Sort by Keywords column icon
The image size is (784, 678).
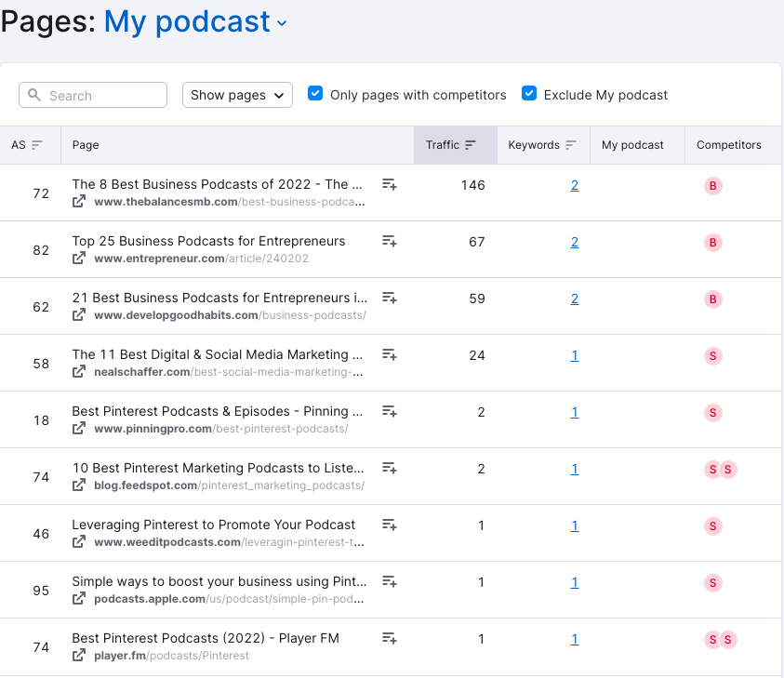point(571,145)
